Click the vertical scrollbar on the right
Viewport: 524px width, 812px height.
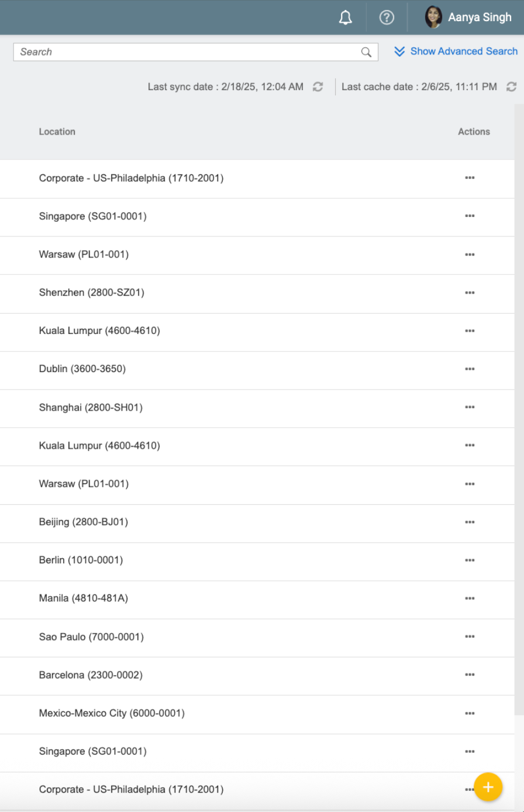click(519, 410)
